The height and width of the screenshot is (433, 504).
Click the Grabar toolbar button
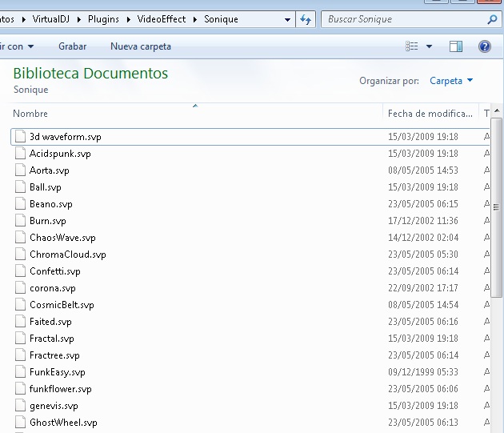click(x=72, y=46)
